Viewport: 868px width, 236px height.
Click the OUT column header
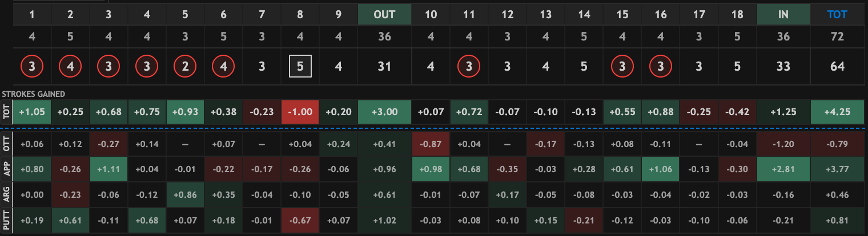[x=384, y=15]
